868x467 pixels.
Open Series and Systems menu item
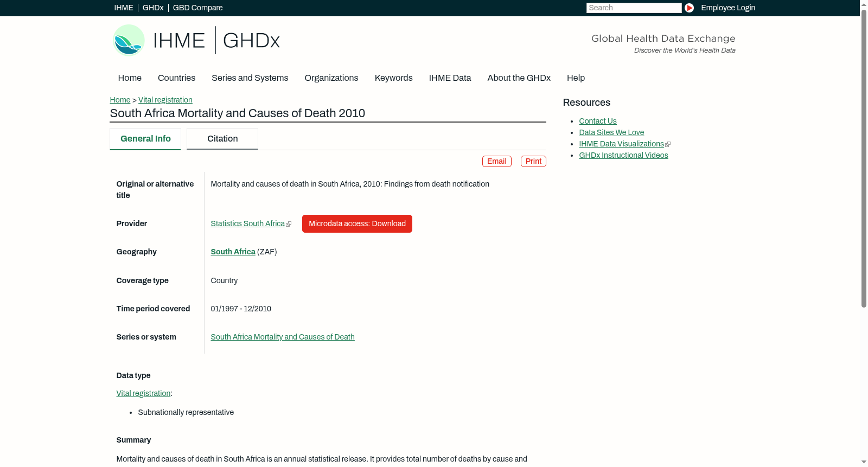250,78
